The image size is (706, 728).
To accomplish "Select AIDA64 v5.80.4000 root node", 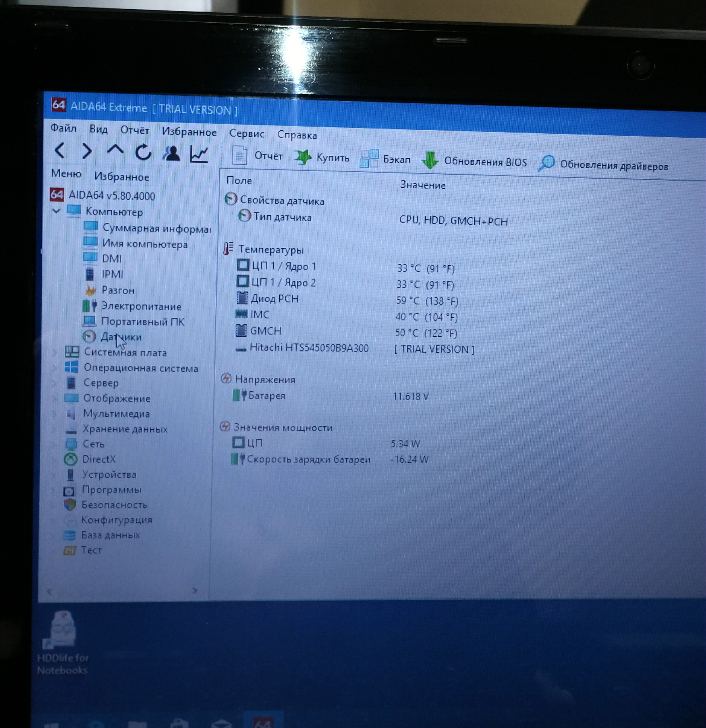I will (x=103, y=196).
